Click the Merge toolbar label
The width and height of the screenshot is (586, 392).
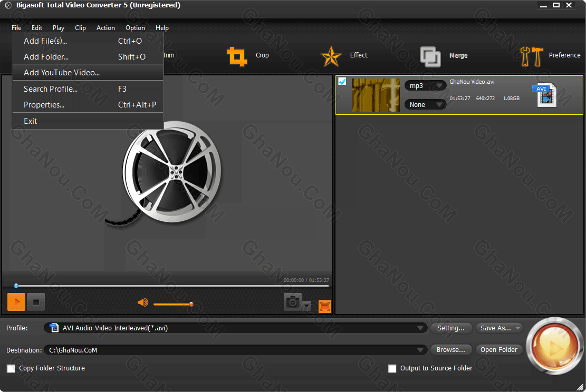458,56
